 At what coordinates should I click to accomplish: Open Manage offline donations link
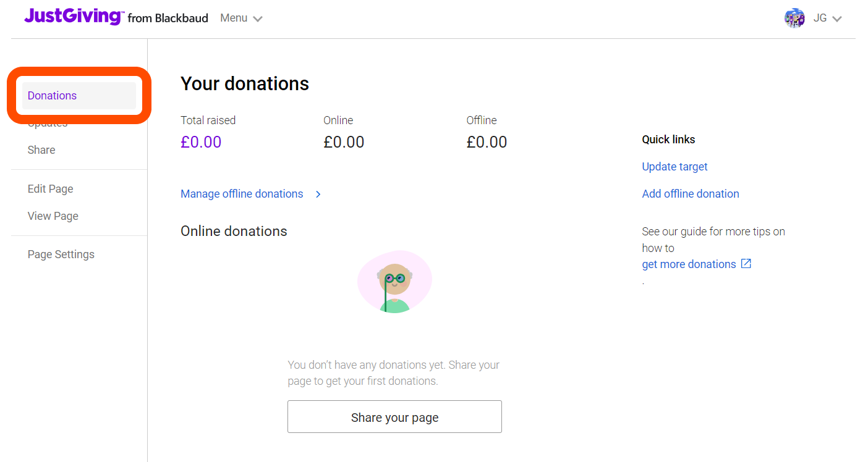242,194
